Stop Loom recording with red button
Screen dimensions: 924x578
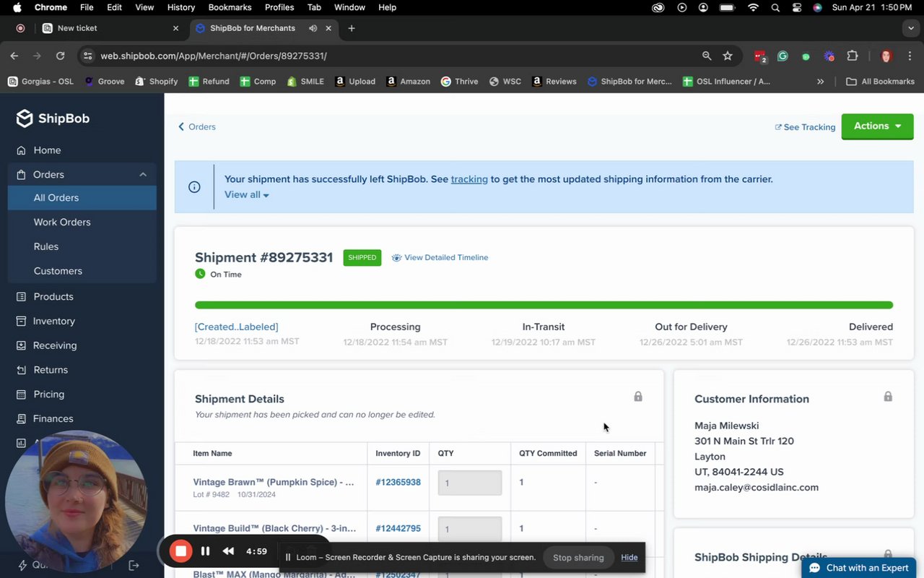coord(181,551)
